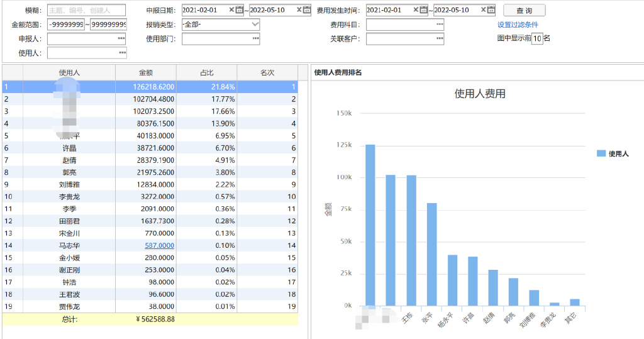644x339 pixels.
Task: Sort table by 金额 column header
Action: click(145, 72)
